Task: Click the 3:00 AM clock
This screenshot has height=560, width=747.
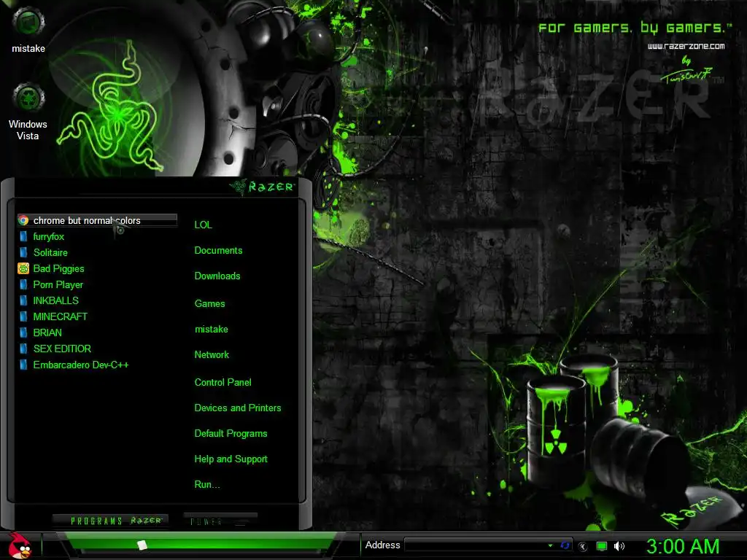Action: (682, 546)
